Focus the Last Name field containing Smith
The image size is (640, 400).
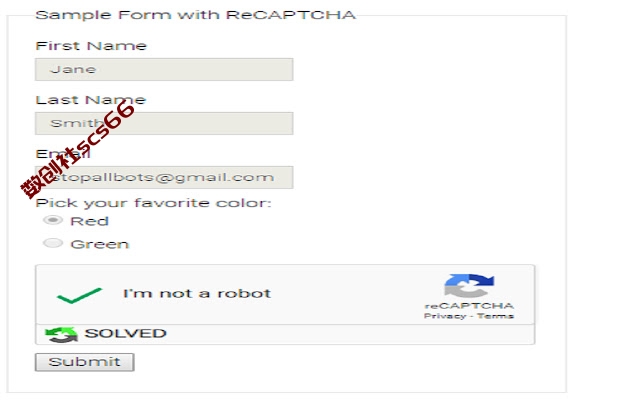[x=164, y=123]
